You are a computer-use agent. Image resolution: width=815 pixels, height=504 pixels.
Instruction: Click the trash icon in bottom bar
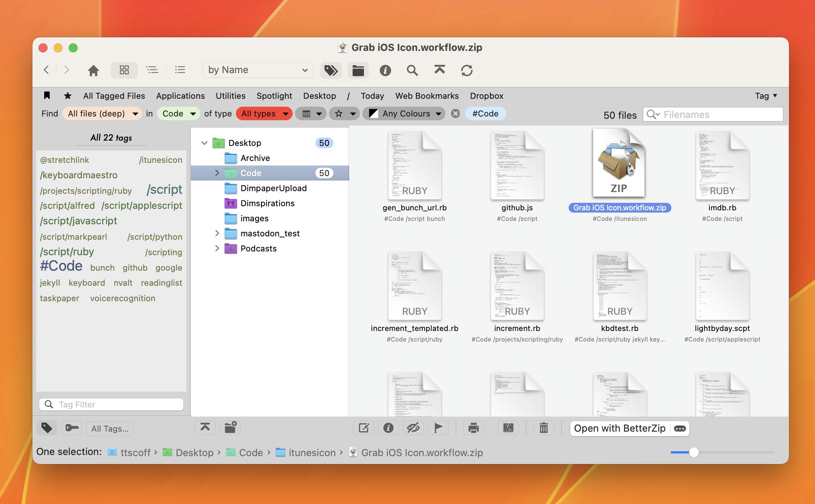[x=543, y=428]
